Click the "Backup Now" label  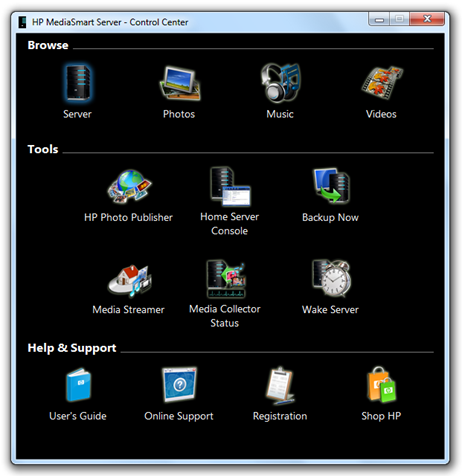[330, 217]
